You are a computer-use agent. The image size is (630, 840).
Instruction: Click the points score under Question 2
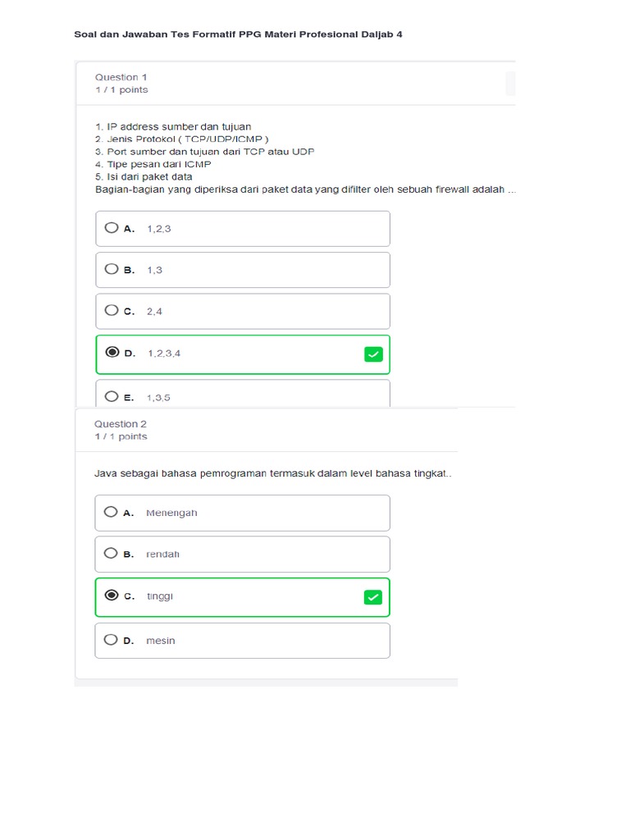point(121,437)
